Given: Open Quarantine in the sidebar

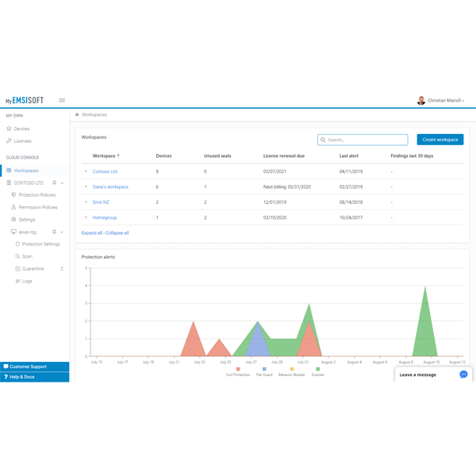Looking at the screenshot, I should point(33,269).
